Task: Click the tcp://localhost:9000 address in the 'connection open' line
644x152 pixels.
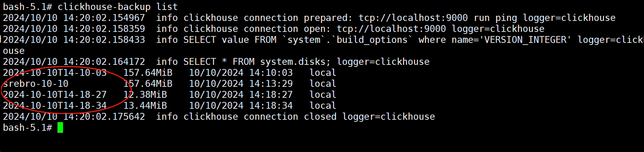Action: click(x=391, y=29)
